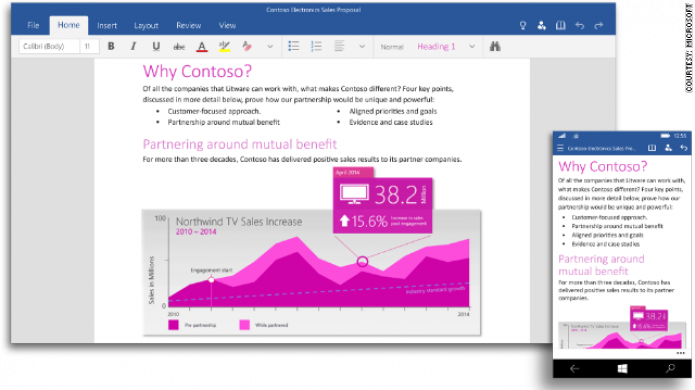Viewport: 695px width, 390px height.
Task: Click the Clear Formatting eraser icon
Action: pyautogui.click(x=247, y=46)
